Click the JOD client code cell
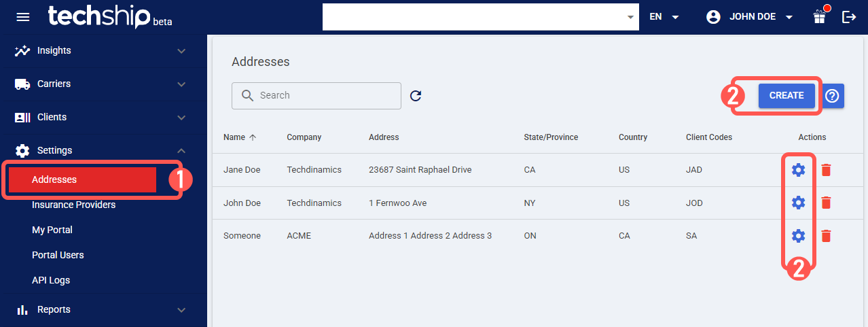Screen dimensions: 868x327 (x=694, y=203)
